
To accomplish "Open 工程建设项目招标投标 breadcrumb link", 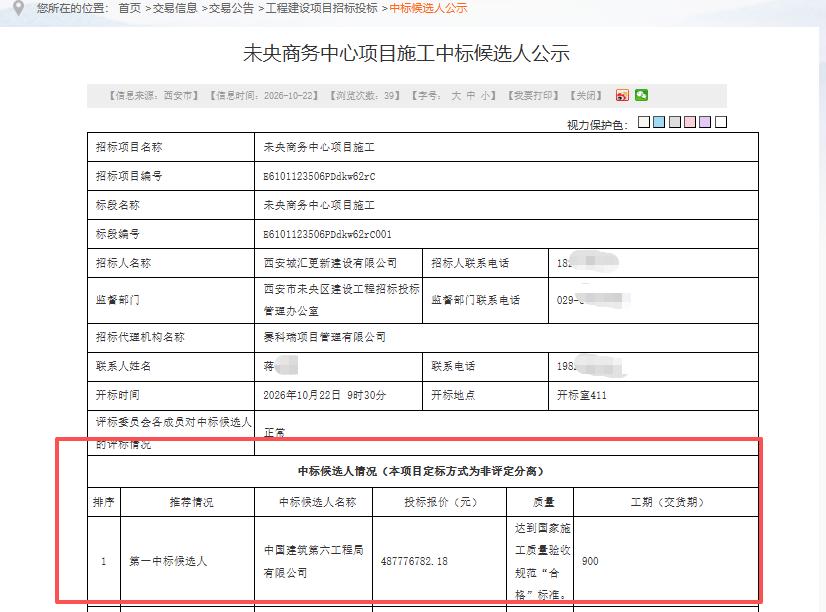I will (x=321, y=8).
